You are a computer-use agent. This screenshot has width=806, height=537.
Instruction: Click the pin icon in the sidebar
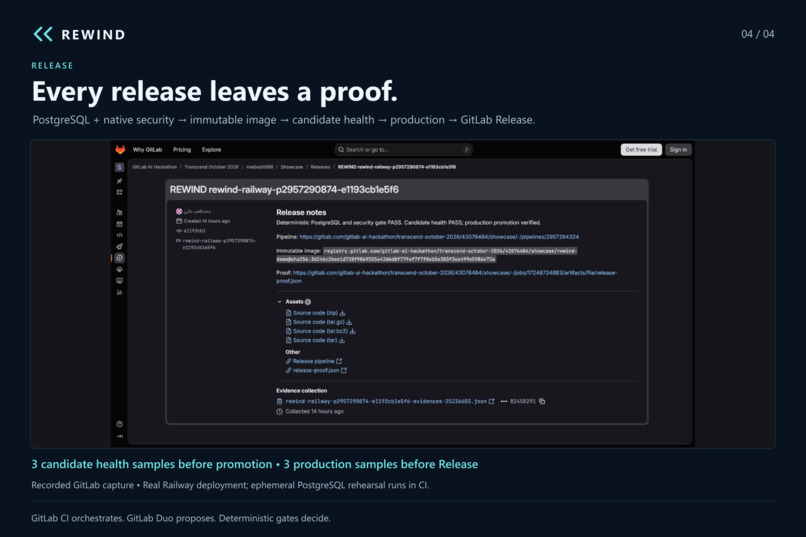(x=119, y=181)
